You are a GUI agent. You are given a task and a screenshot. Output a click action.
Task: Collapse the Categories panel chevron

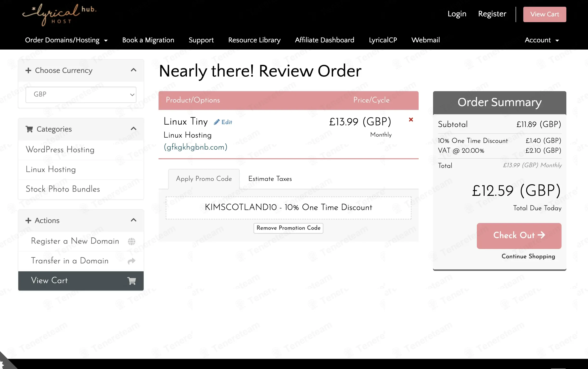[x=134, y=129]
